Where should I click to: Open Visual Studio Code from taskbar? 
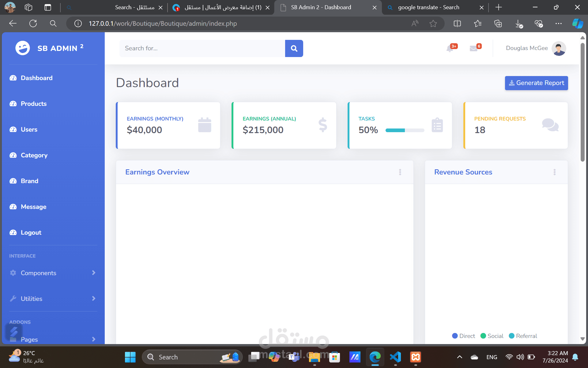(x=395, y=357)
